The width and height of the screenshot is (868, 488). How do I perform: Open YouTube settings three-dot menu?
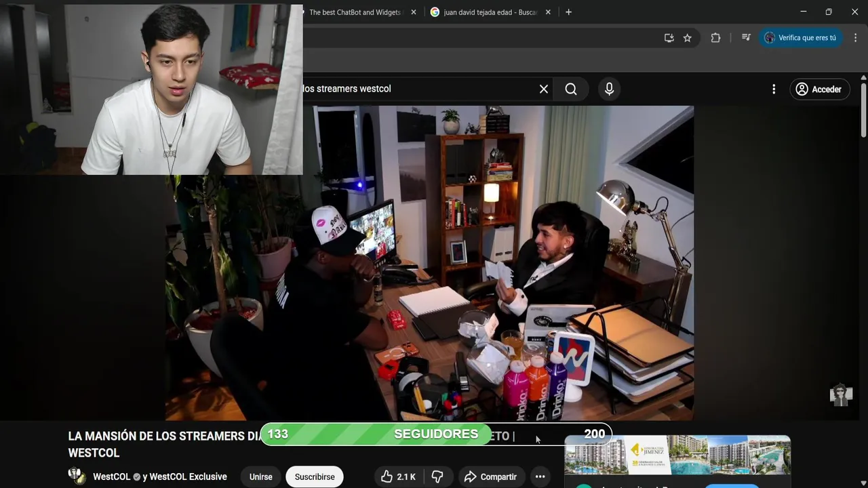click(774, 89)
